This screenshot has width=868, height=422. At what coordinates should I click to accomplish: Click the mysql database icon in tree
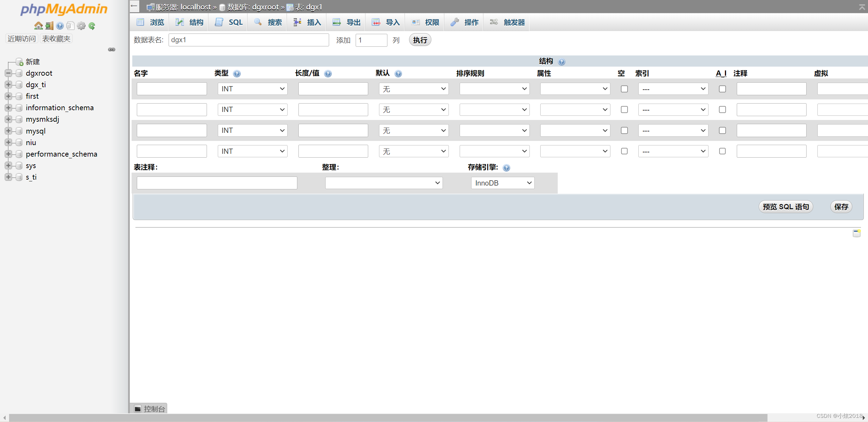[20, 131]
